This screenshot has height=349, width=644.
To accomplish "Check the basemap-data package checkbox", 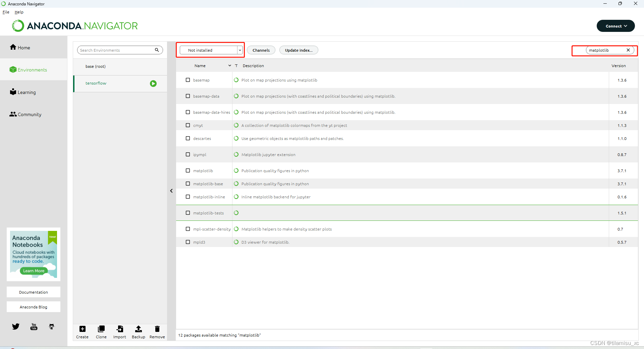I will 188,96.
